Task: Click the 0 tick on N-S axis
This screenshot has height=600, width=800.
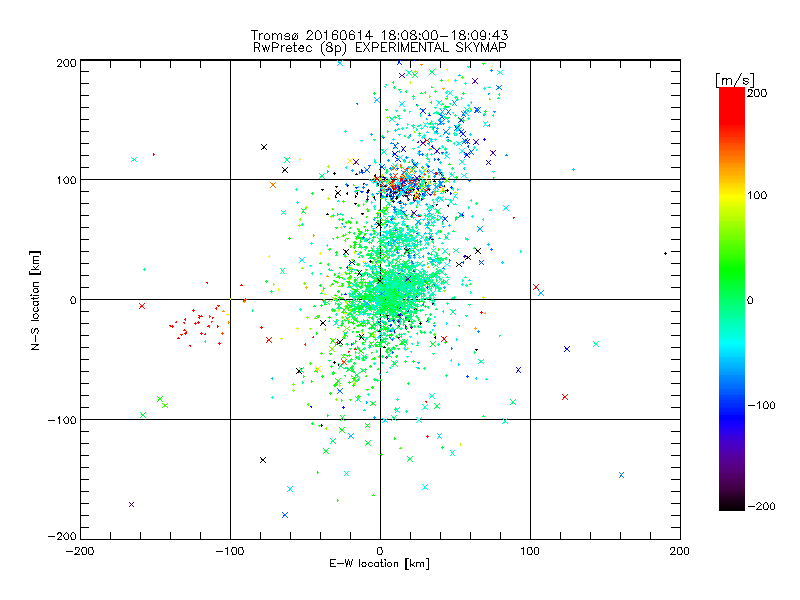Action: point(73,300)
